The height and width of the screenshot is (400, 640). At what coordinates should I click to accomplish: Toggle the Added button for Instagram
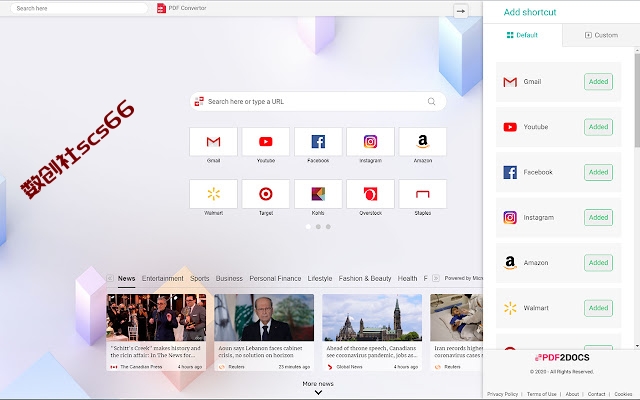(598, 218)
